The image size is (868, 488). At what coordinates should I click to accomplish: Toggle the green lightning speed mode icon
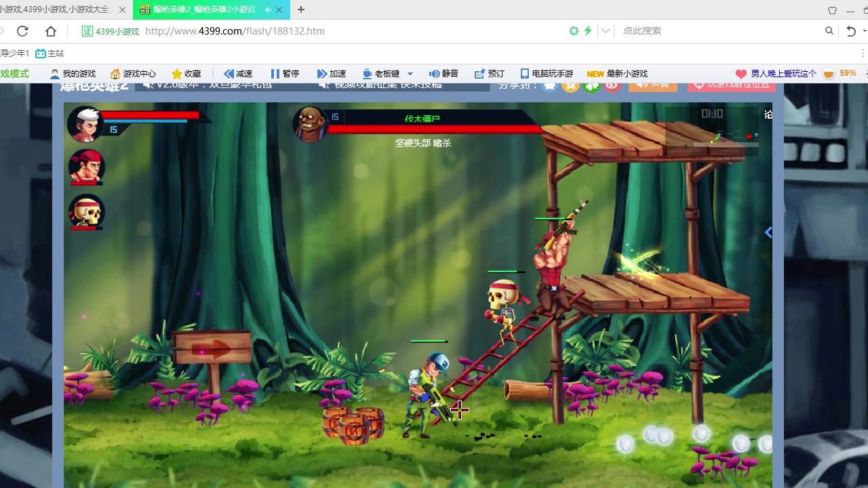click(x=588, y=30)
